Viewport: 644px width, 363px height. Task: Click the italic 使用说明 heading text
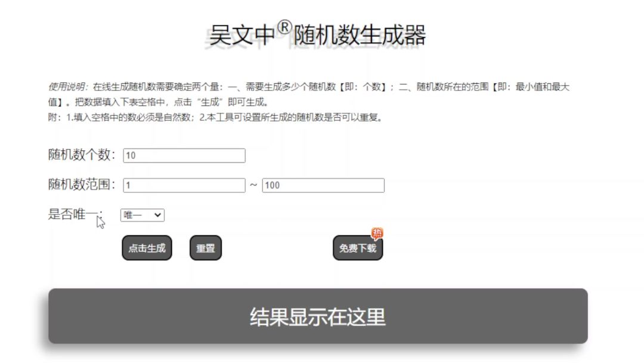[68, 87]
